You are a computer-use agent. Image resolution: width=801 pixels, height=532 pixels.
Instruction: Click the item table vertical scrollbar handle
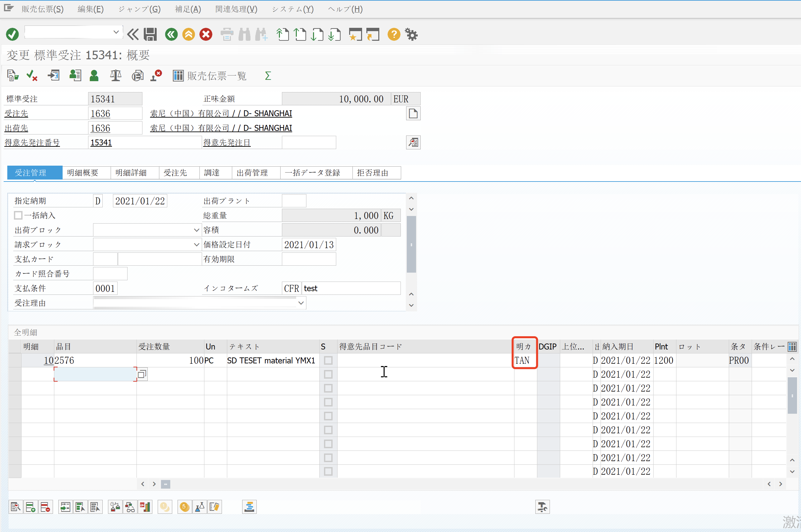pos(792,396)
